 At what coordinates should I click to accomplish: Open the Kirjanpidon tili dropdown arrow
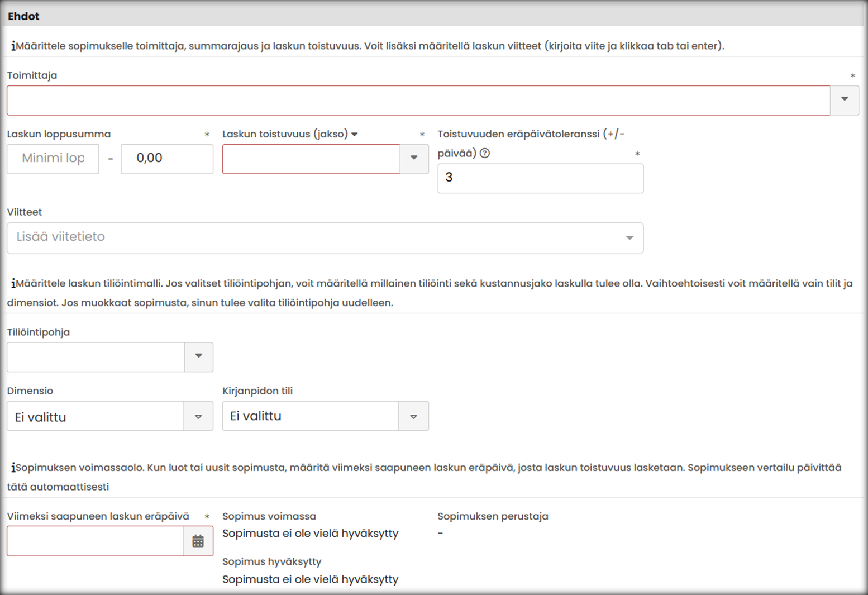click(413, 416)
